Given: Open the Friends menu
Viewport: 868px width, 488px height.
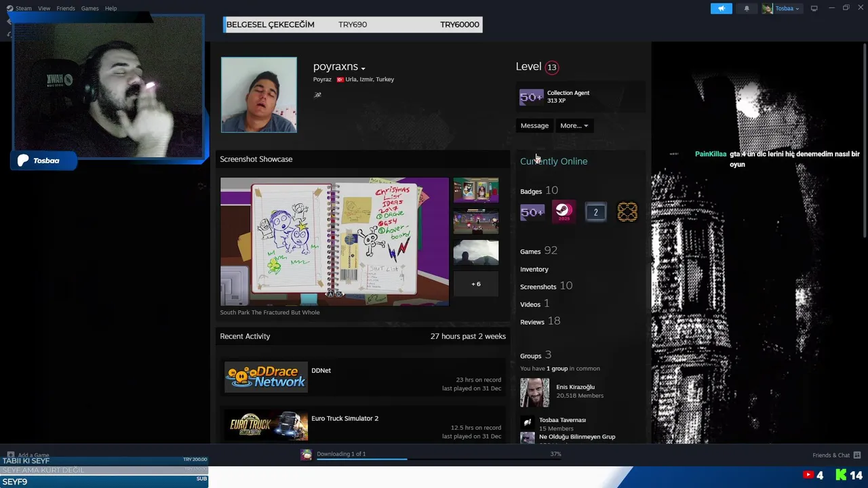Looking at the screenshot, I should [66, 8].
